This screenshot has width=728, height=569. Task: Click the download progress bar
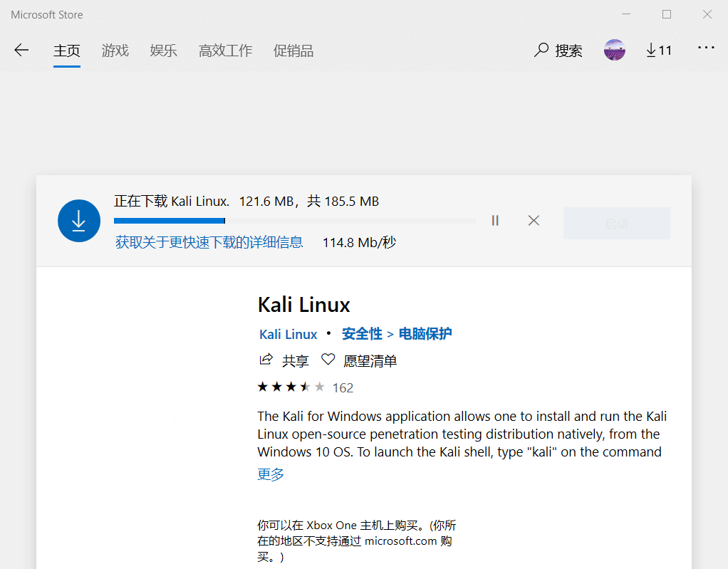[x=295, y=221]
